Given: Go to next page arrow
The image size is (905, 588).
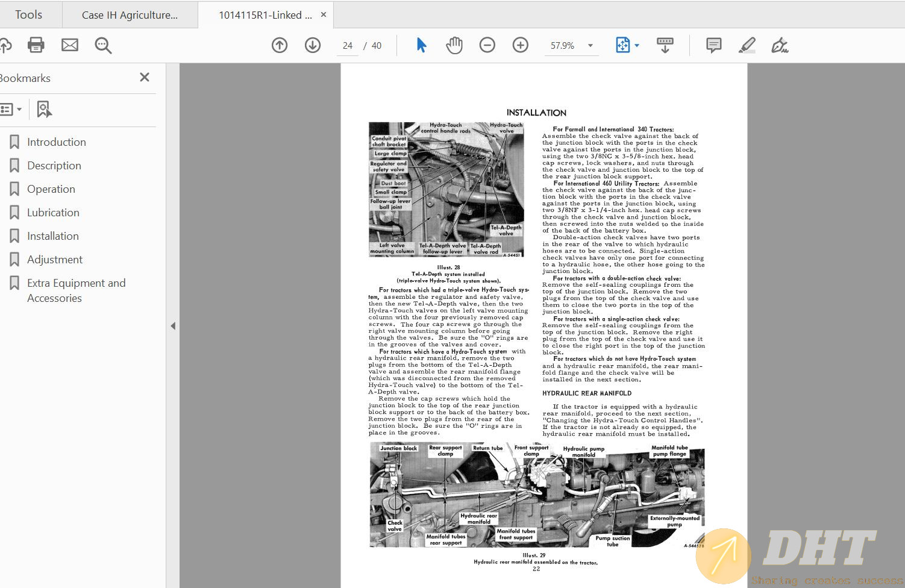Looking at the screenshot, I should tap(313, 45).
